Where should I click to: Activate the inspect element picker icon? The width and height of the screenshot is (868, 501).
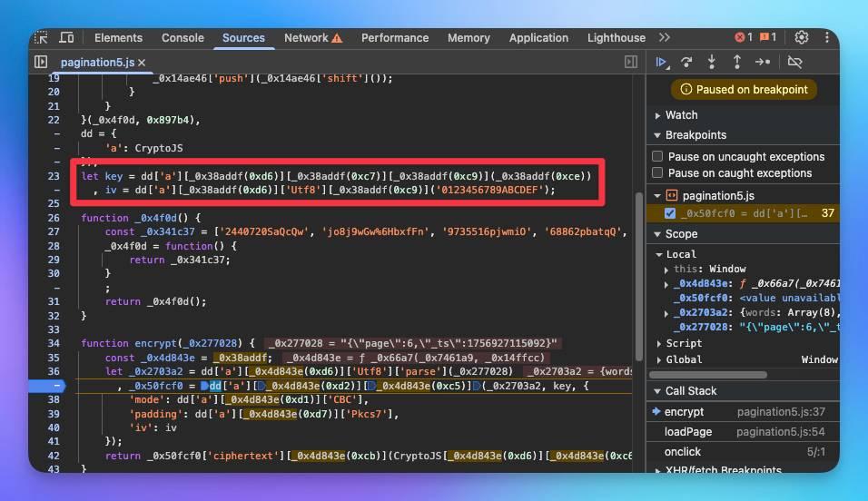(x=42, y=37)
